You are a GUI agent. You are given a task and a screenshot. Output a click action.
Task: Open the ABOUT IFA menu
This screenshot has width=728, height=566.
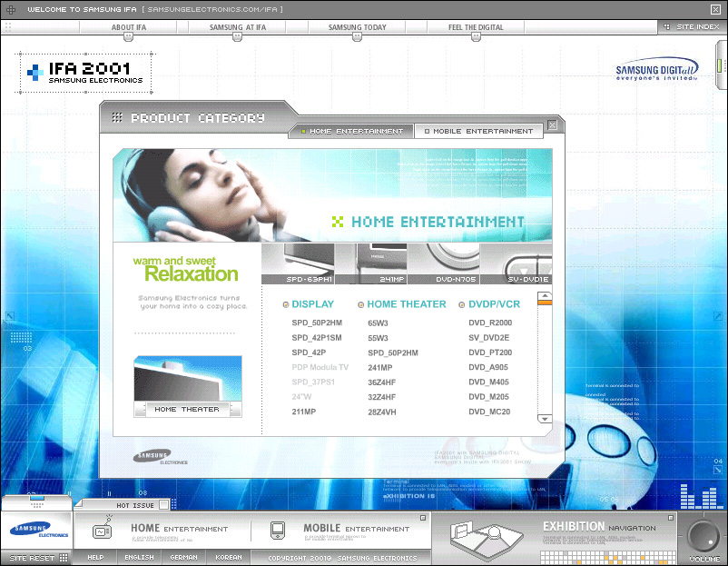(x=129, y=27)
